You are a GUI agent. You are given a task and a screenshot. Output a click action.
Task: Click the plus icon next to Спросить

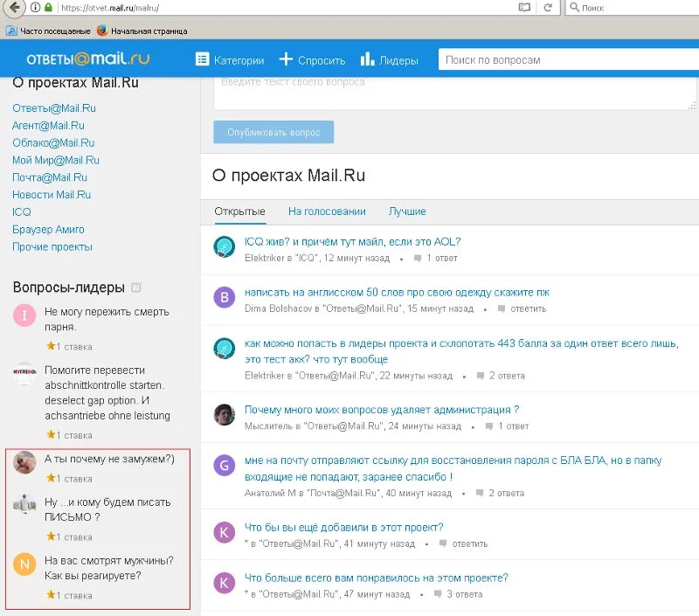click(286, 59)
